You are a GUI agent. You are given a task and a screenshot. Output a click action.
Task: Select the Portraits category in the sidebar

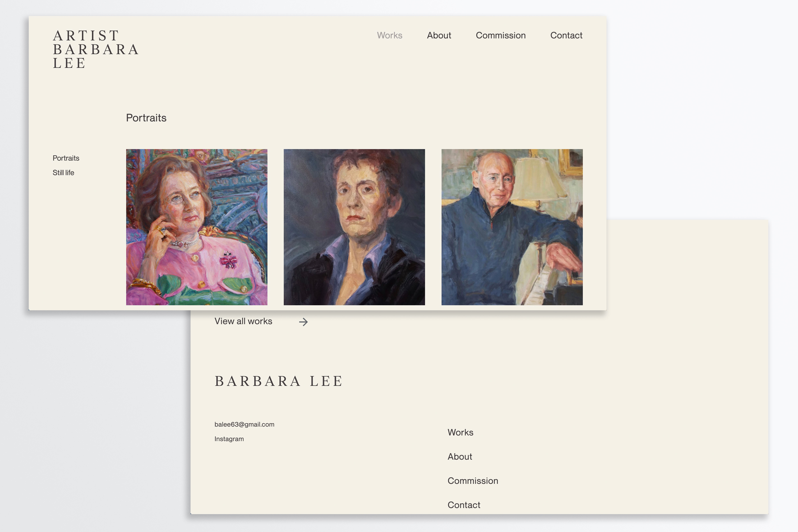point(66,158)
